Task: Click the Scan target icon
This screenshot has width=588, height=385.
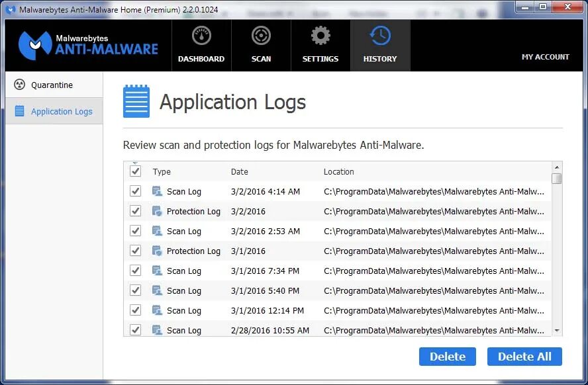Action: click(x=261, y=36)
